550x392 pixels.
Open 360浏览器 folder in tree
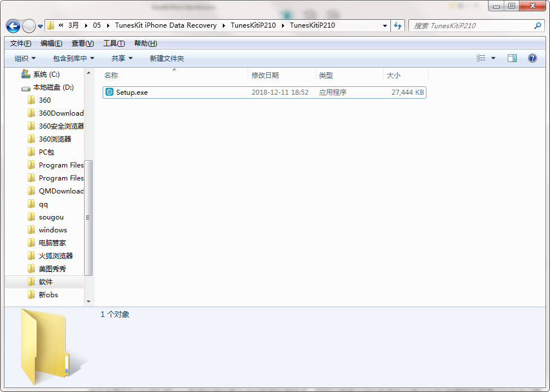pyautogui.click(x=55, y=139)
